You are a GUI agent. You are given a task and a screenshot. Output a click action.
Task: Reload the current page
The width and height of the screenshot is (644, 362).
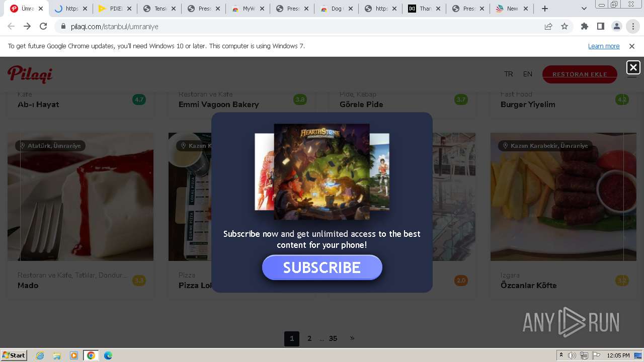43,27
